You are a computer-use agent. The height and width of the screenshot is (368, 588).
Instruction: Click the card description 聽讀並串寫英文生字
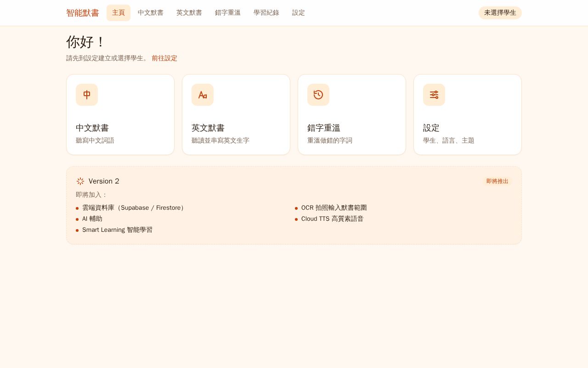coord(220,141)
